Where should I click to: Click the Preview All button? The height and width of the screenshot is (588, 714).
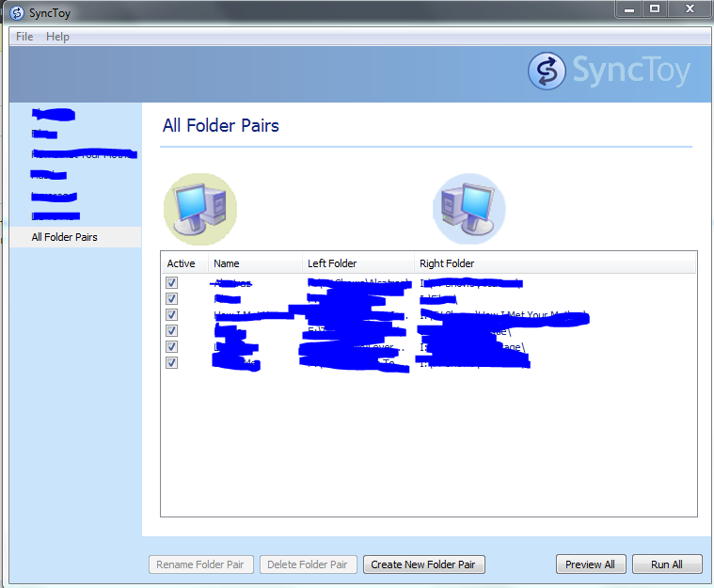[591, 564]
